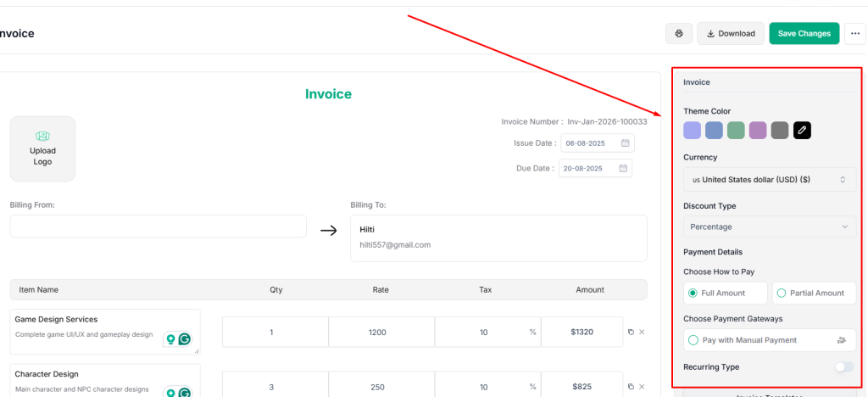Remove the Game Design Services row
This screenshot has height=397, width=868.
click(643, 333)
